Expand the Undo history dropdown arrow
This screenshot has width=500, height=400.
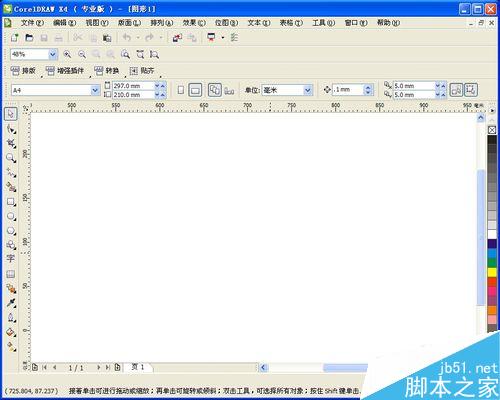(138, 38)
